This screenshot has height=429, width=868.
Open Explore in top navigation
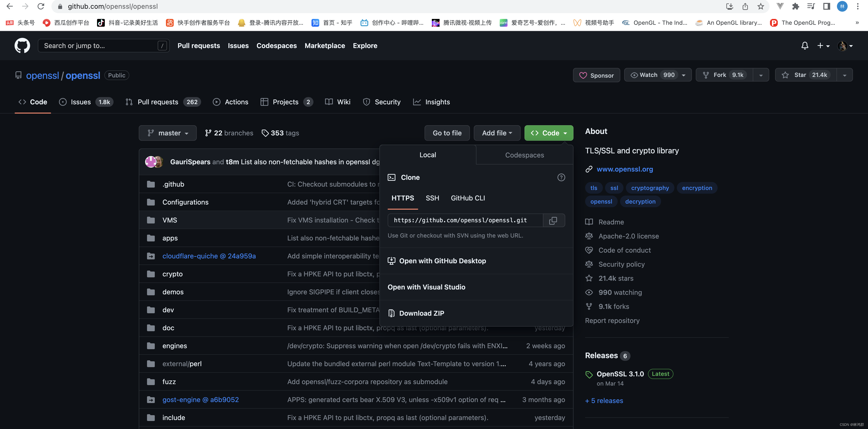365,45
